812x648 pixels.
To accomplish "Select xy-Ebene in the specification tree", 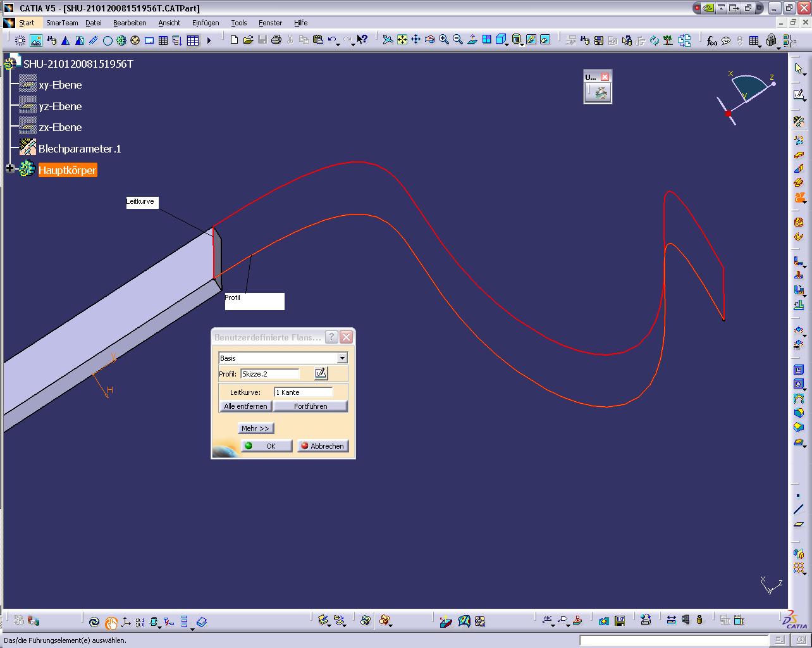I will point(60,85).
